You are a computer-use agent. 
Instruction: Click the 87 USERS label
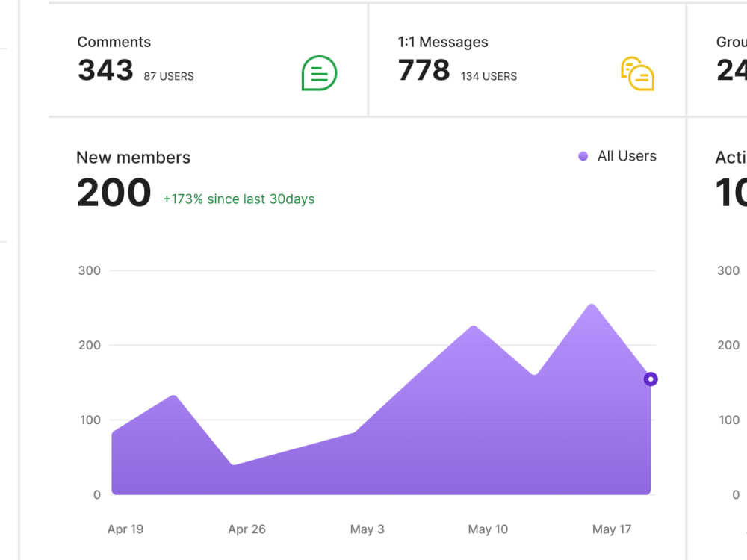pyautogui.click(x=169, y=76)
